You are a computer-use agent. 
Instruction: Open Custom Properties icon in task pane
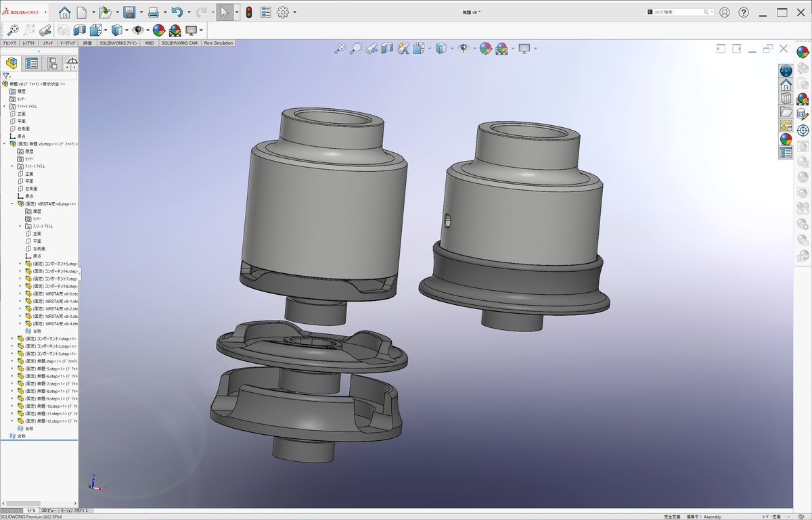tap(786, 153)
